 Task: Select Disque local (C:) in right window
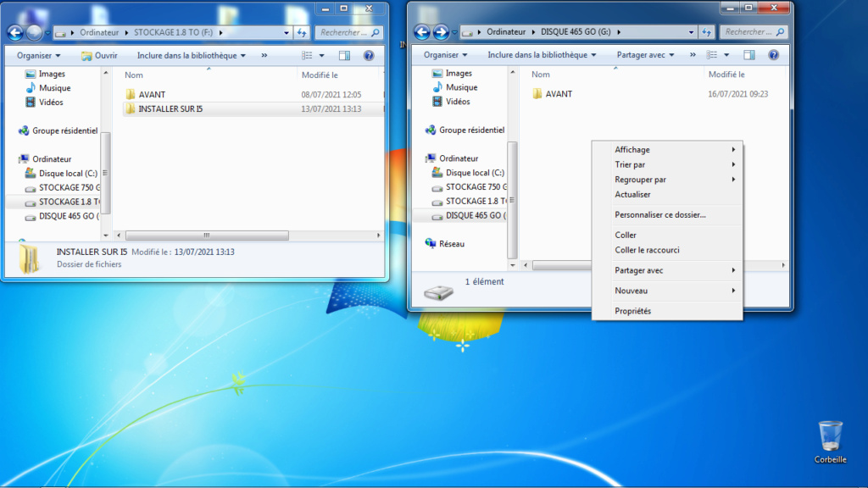click(x=468, y=173)
